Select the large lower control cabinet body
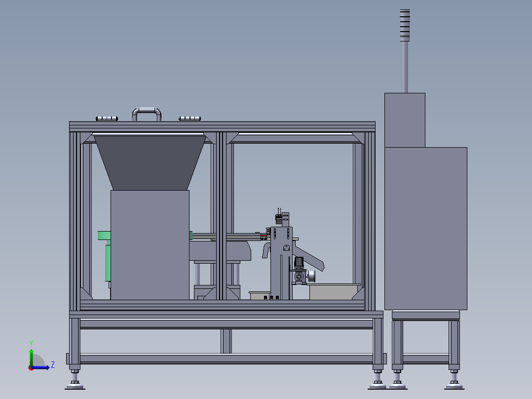 426,229
